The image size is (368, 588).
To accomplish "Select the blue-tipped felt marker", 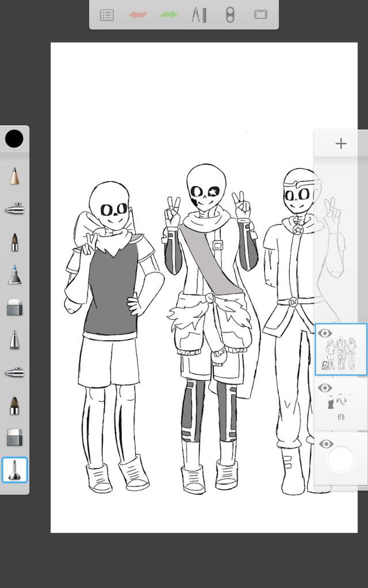I will pyautogui.click(x=14, y=274).
